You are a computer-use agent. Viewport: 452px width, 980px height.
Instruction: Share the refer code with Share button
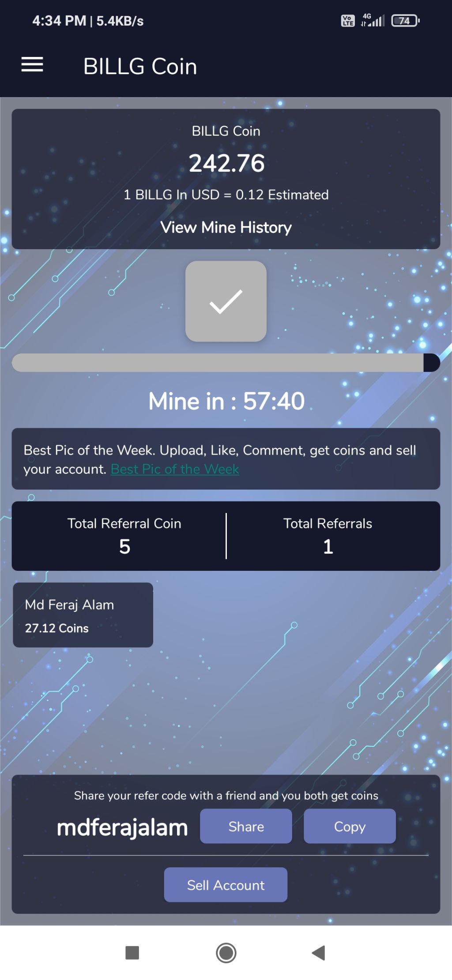pos(246,826)
